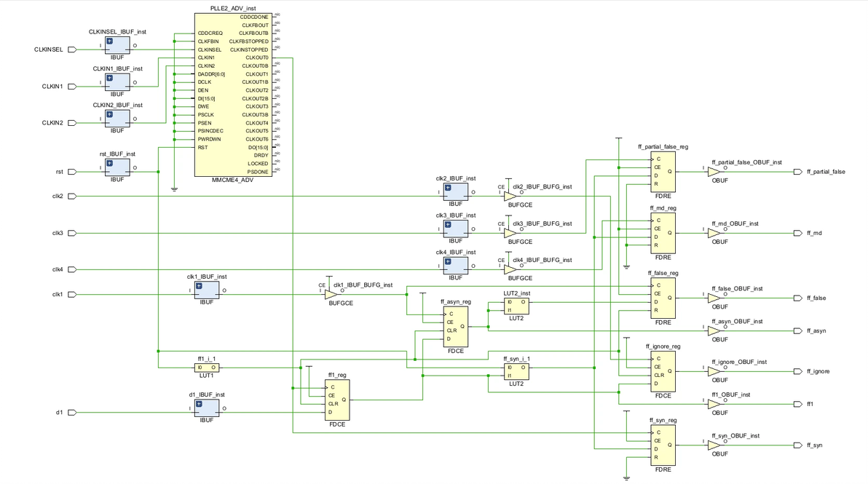Select the clk1_IBUF_BUFG_inst BUFGCE triangle

pyautogui.click(x=331, y=294)
